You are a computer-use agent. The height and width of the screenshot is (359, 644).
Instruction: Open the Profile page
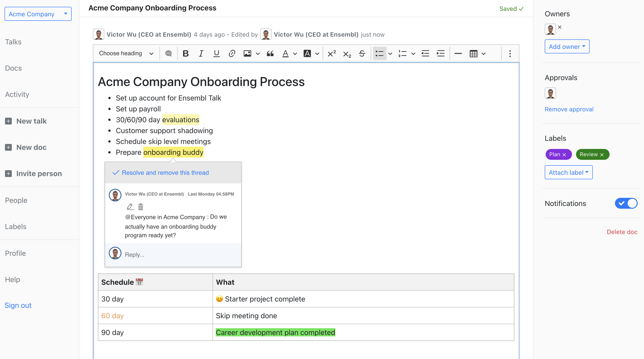[x=15, y=253]
